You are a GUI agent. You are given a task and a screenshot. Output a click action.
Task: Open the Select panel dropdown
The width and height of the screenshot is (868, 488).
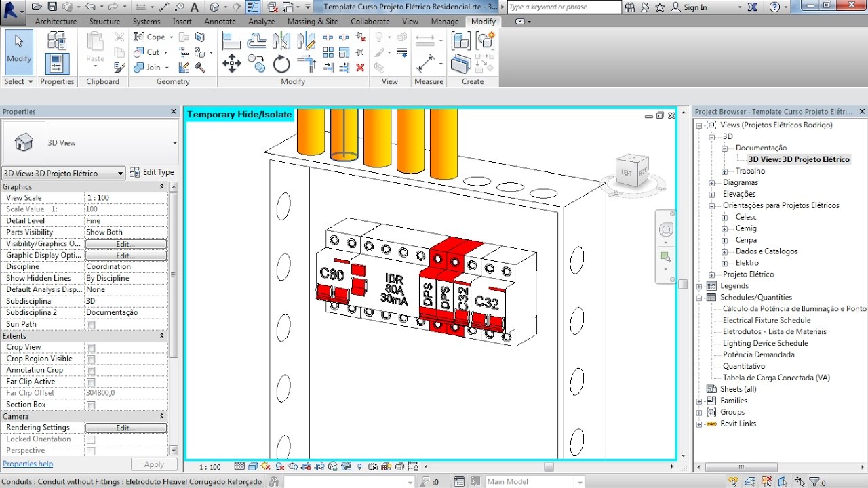pyautogui.click(x=18, y=81)
